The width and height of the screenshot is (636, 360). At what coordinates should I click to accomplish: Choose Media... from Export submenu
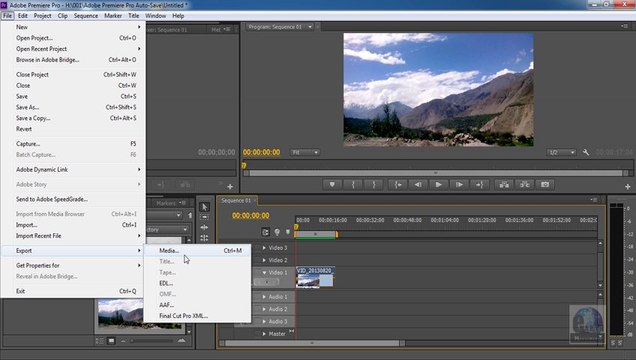[x=198, y=251]
